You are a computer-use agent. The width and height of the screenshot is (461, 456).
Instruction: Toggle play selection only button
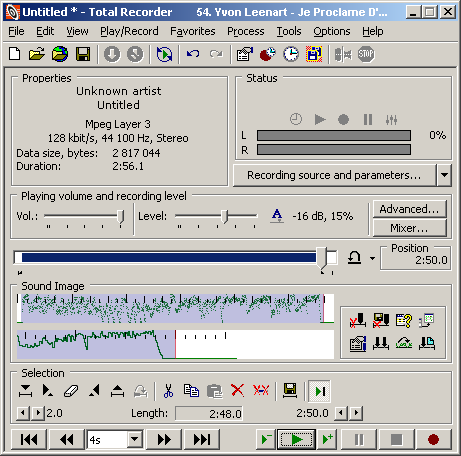coord(319,391)
